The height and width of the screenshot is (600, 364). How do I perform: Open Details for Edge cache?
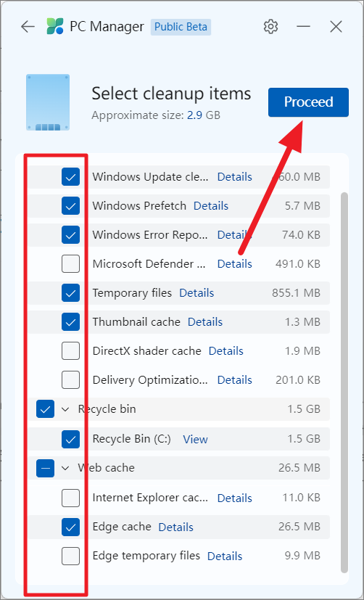click(176, 527)
